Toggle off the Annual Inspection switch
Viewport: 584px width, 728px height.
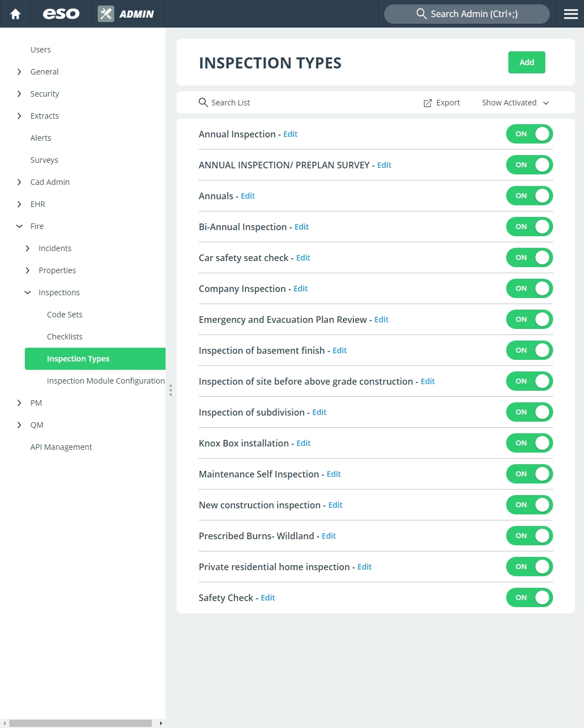point(529,134)
